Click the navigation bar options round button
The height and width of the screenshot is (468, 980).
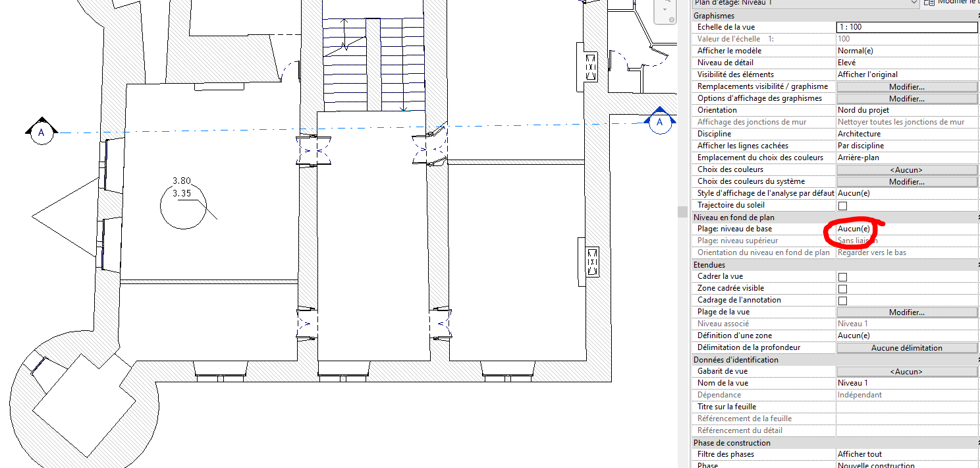point(670,20)
